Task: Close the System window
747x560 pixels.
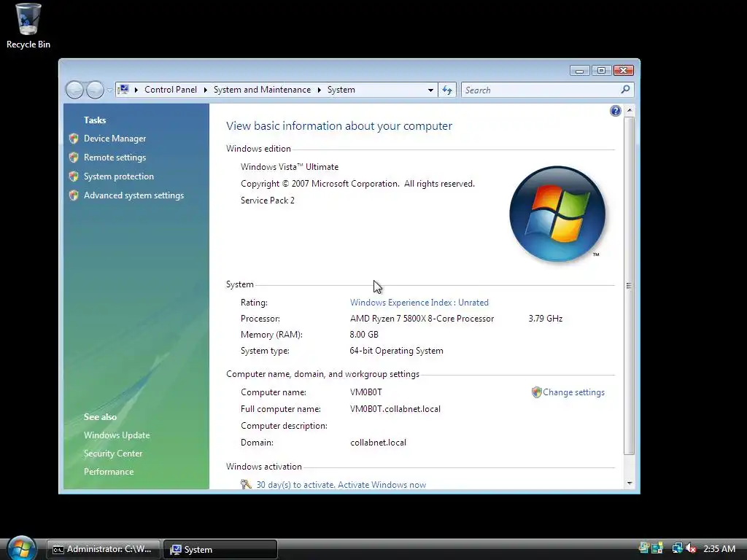Action: coord(623,71)
